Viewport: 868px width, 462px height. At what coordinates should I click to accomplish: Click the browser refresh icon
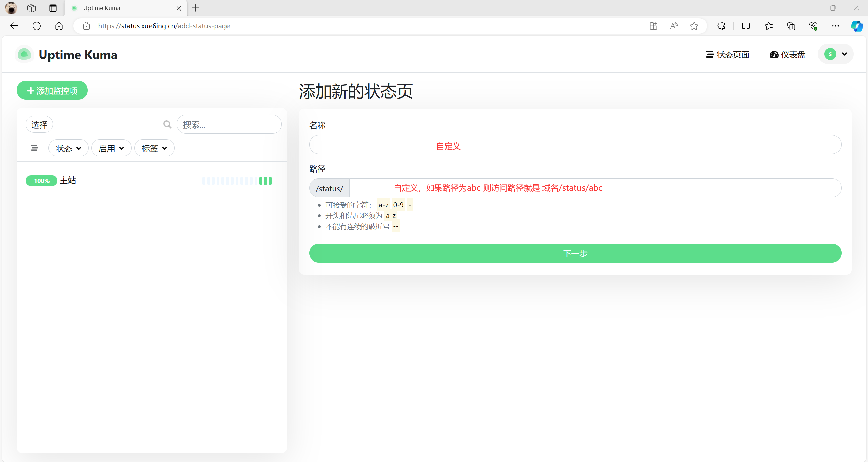click(37, 26)
